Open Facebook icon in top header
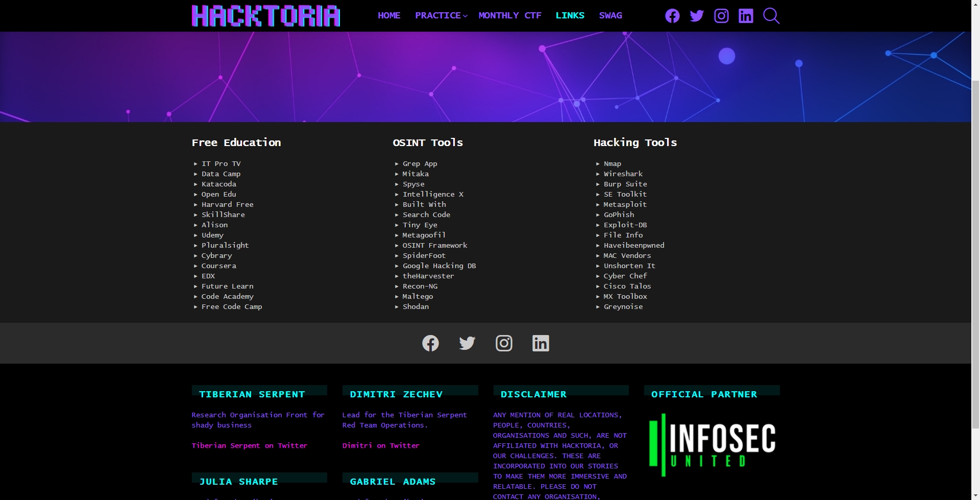The image size is (980, 500). 672,16
